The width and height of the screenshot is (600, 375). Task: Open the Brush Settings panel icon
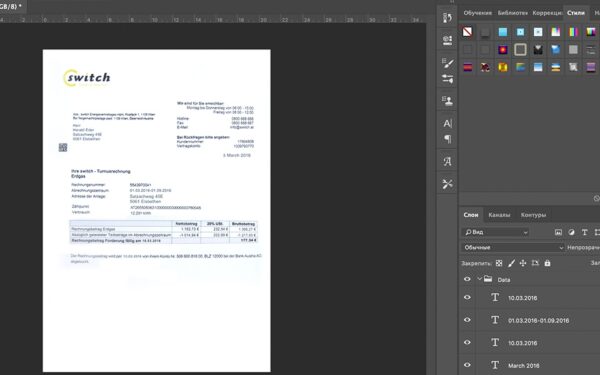(x=447, y=63)
